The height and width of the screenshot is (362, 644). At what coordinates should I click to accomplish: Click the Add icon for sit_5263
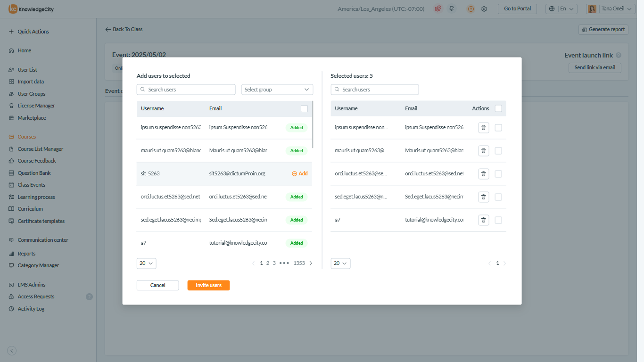tap(295, 173)
